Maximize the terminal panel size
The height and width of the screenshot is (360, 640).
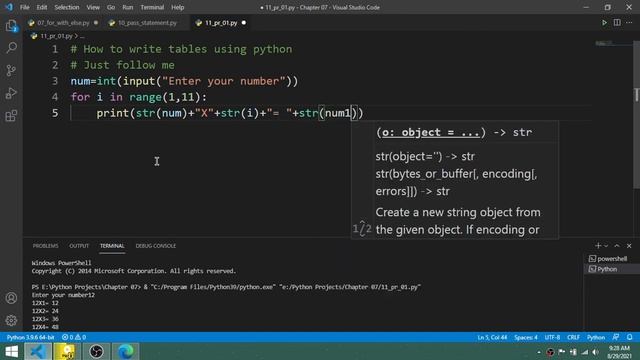click(x=617, y=246)
